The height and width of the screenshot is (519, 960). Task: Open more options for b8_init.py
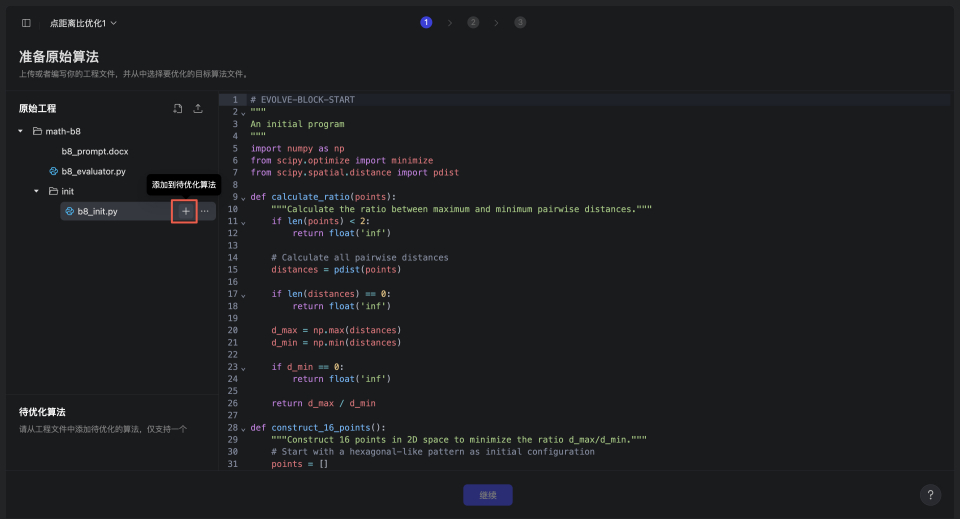point(205,211)
